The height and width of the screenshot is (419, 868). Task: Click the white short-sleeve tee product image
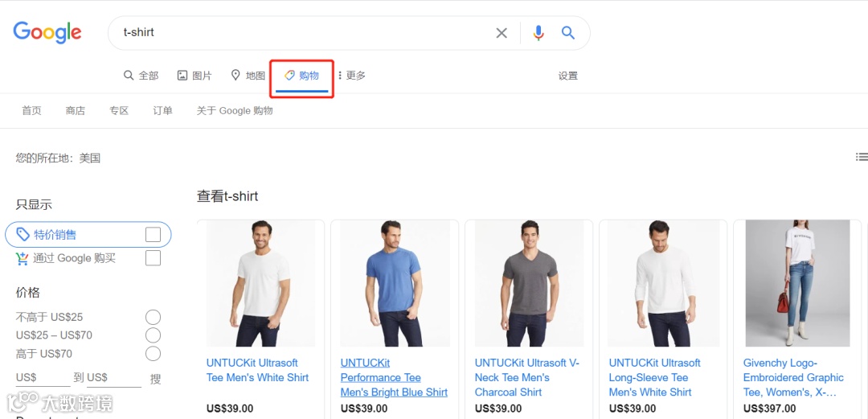coord(260,283)
